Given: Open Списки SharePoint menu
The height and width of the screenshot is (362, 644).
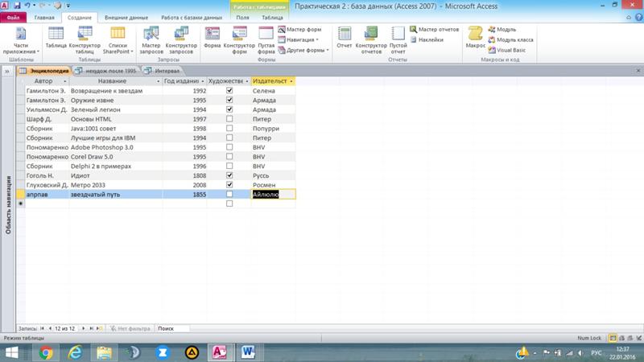Looking at the screenshot, I should pyautogui.click(x=118, y=39).
